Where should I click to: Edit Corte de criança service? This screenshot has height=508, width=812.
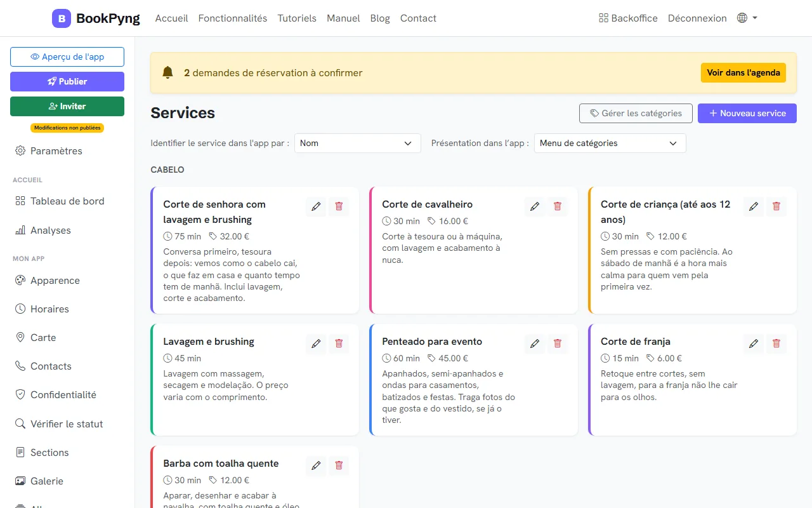[754, 206]
